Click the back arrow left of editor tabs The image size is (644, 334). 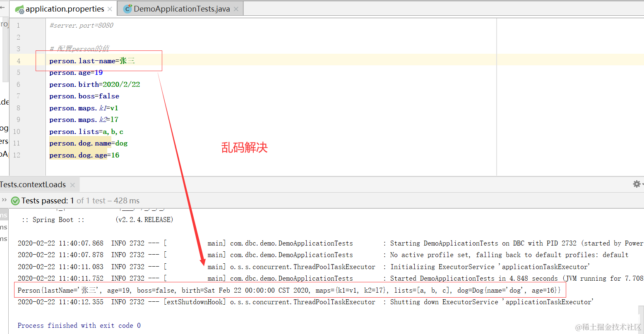tap(2, 7)
